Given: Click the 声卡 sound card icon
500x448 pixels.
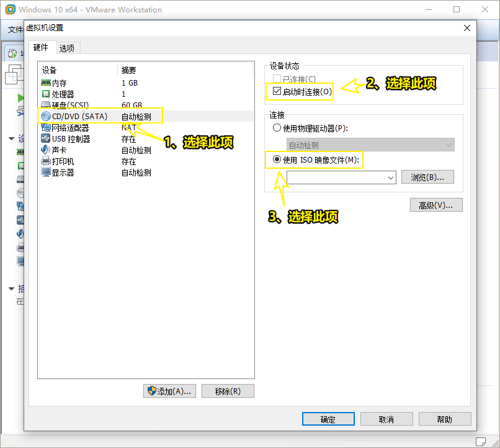Looking at the screenshot, I should coord(46,150).
